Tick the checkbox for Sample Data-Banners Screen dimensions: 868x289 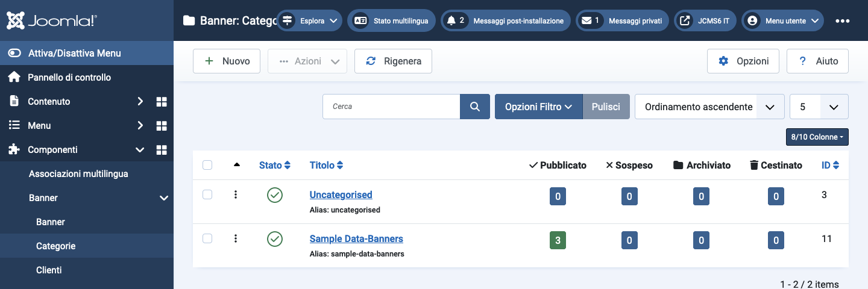[207, 238]
